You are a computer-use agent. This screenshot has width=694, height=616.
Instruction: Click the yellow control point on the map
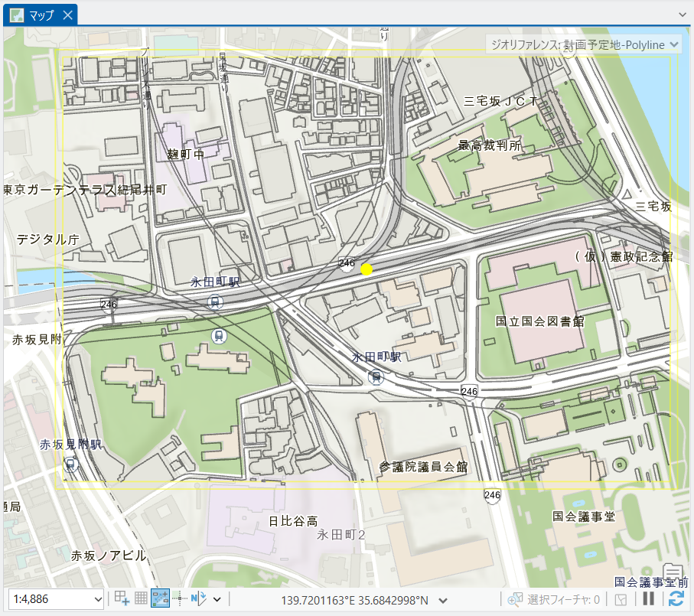[x=367, y=269]
